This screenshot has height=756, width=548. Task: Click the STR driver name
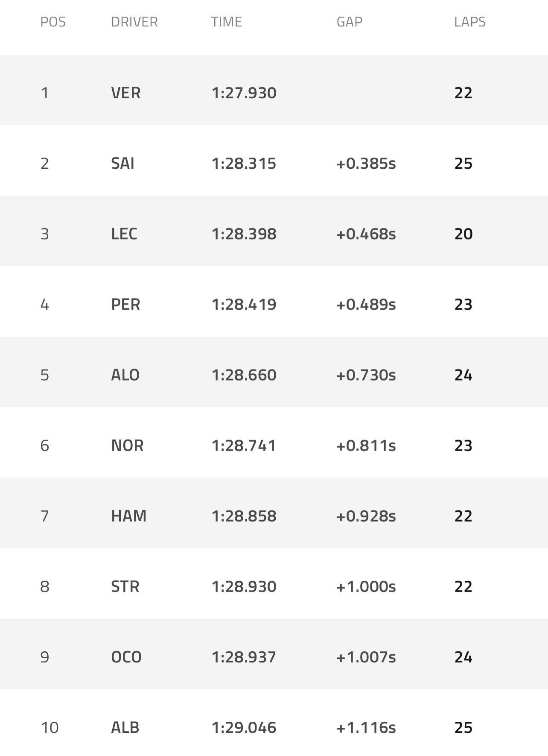click(x=125, y=586)
